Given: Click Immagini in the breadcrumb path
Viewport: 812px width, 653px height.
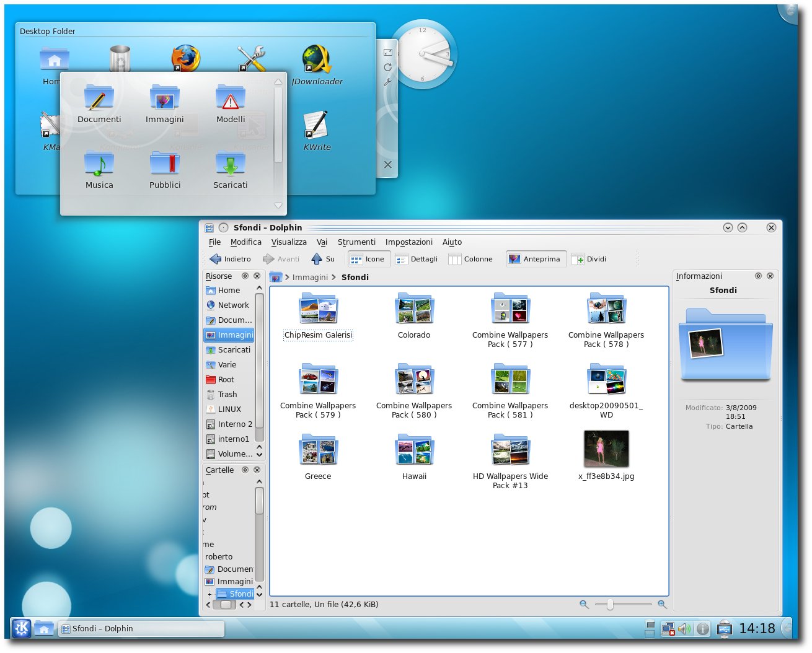Looking at the screenshot, I should tap(310, 278).
